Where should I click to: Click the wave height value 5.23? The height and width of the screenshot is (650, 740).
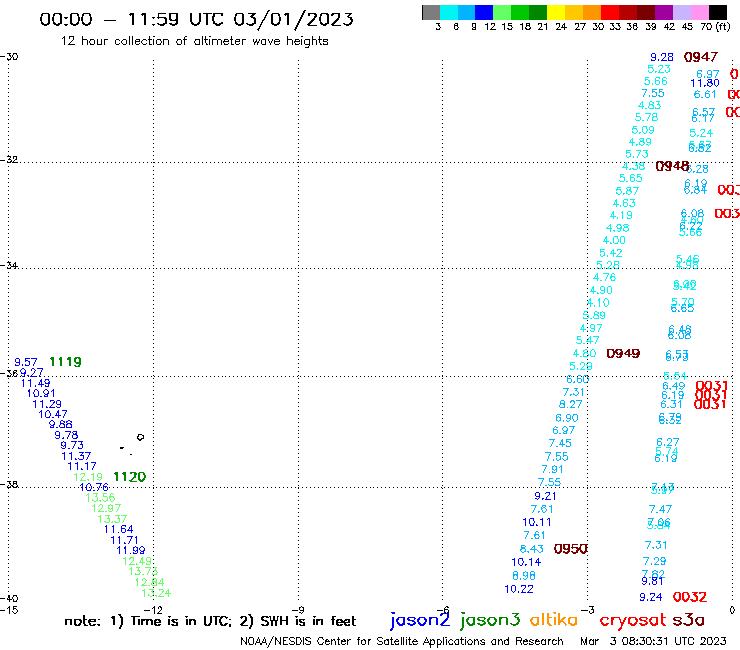click(659, 69)
